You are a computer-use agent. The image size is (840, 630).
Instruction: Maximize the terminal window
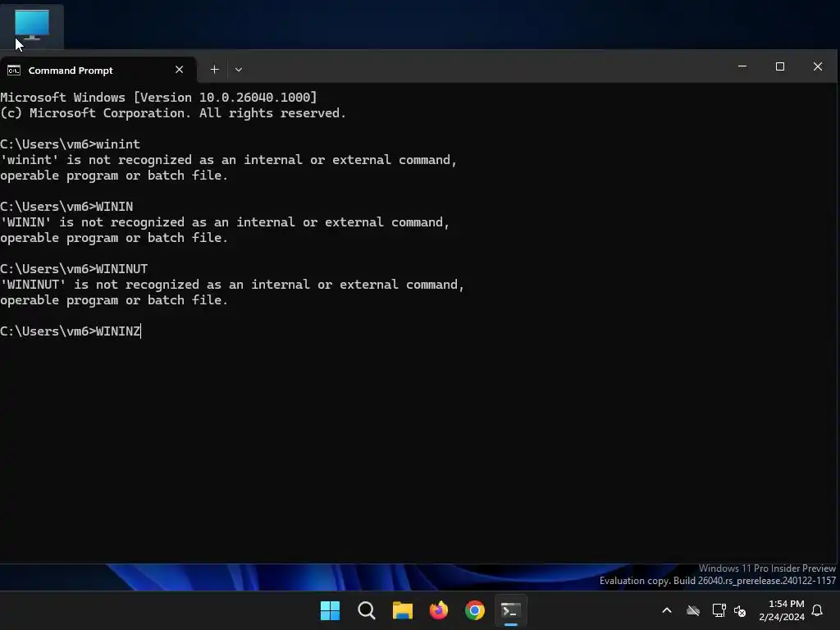(780, 66)
